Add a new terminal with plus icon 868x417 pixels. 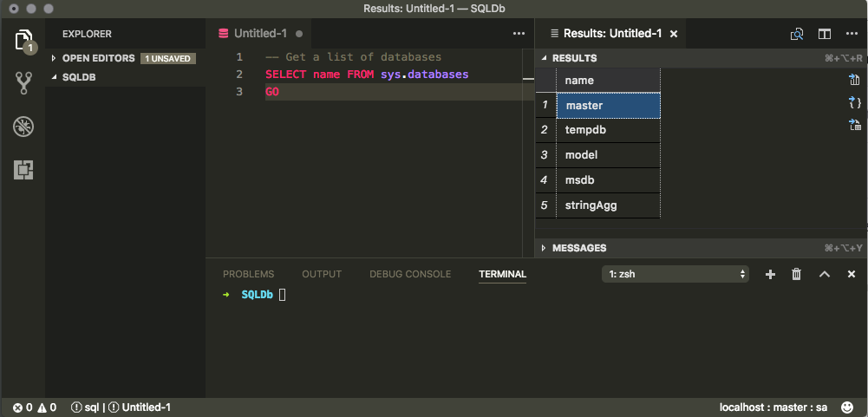pyautogui.click(x=770, y=274)
